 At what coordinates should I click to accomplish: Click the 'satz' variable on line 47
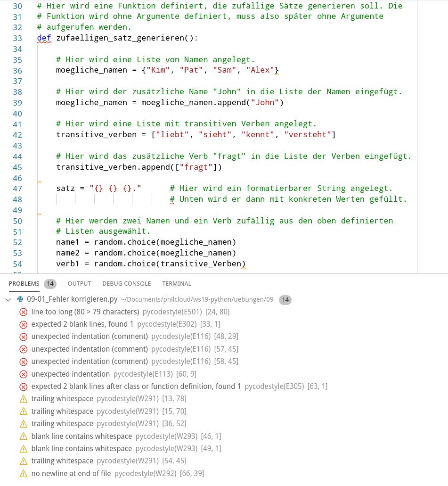tap(65, 189)
